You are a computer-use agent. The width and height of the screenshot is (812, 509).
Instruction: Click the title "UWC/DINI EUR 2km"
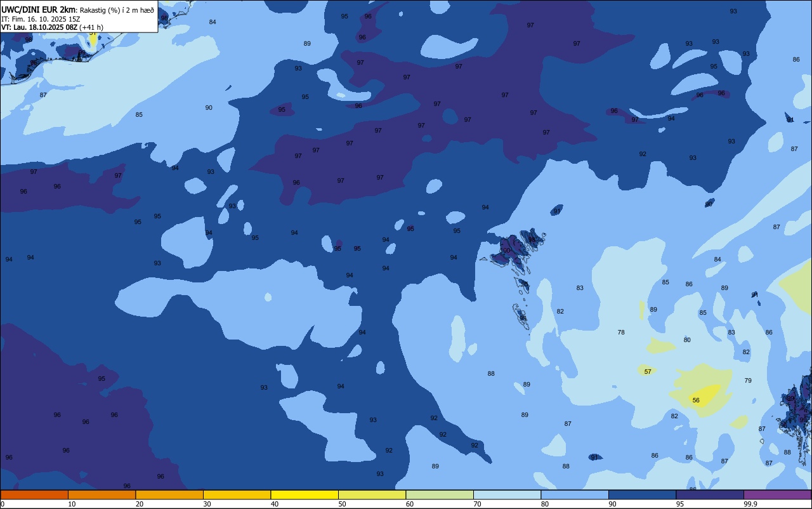coord(39,10)
